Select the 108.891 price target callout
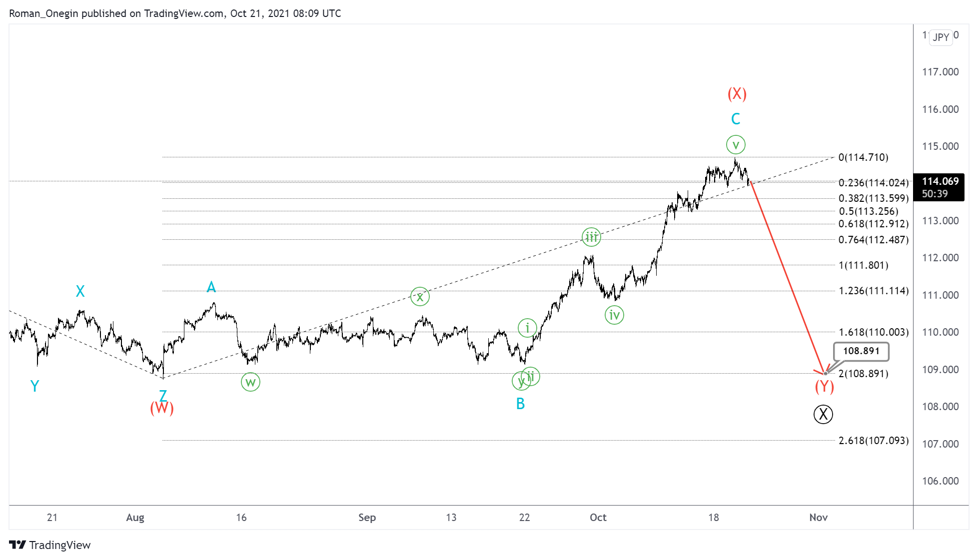The height and width of the screenshot is (560, 978). (861, 351)
